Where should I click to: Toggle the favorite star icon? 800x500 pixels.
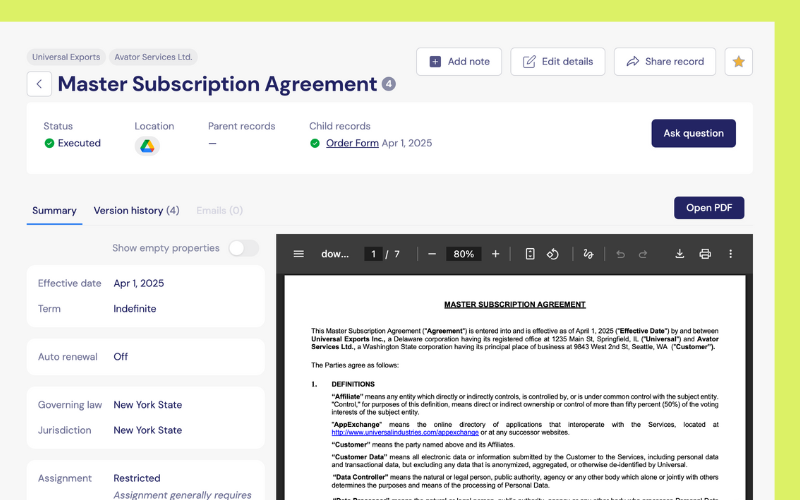pyautogui.click(x=738, y=62)
